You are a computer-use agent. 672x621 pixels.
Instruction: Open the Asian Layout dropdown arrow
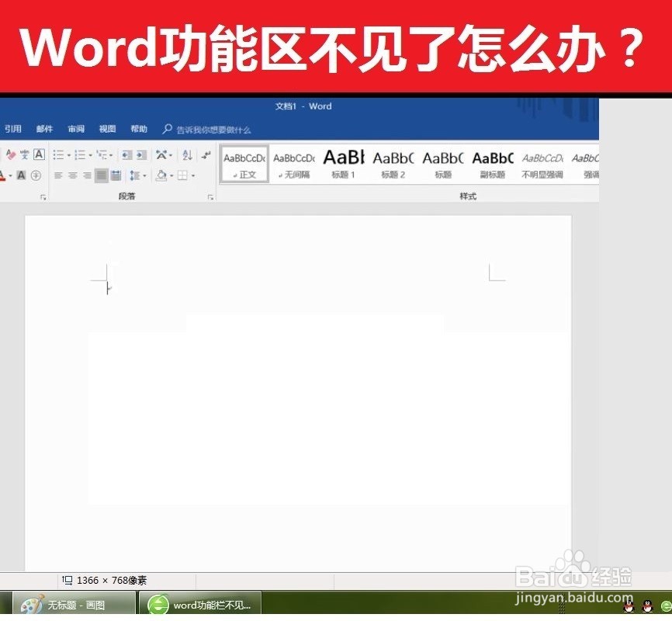(x=171, y=155)
